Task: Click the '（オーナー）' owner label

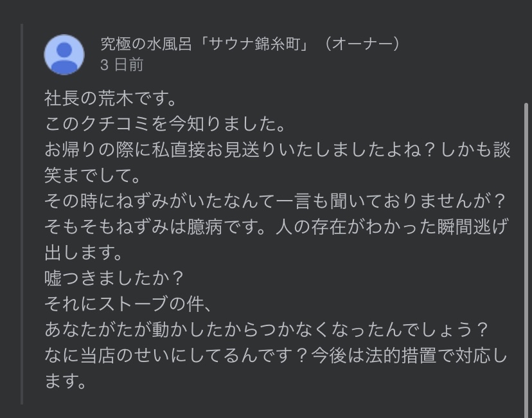Action: [362, 44]
